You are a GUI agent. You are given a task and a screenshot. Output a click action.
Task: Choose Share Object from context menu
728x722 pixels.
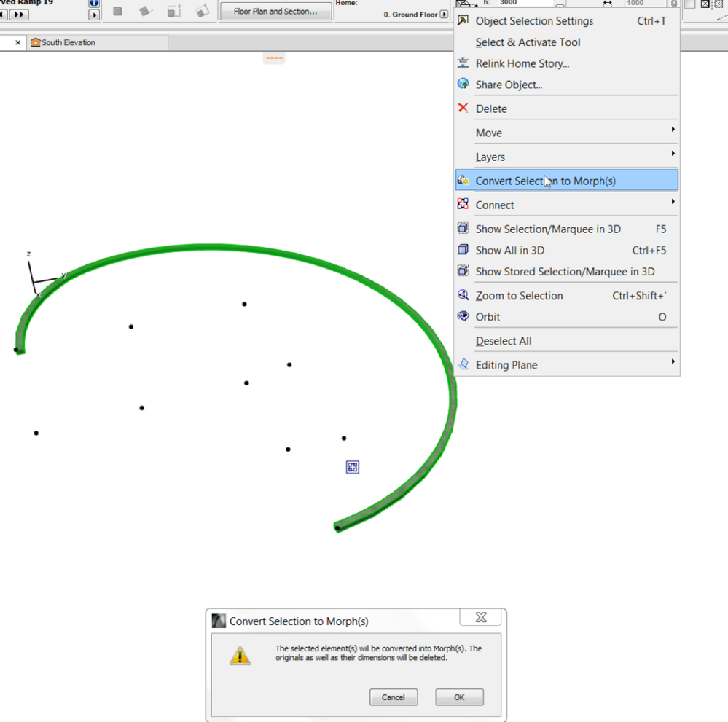tap(566, 85)
